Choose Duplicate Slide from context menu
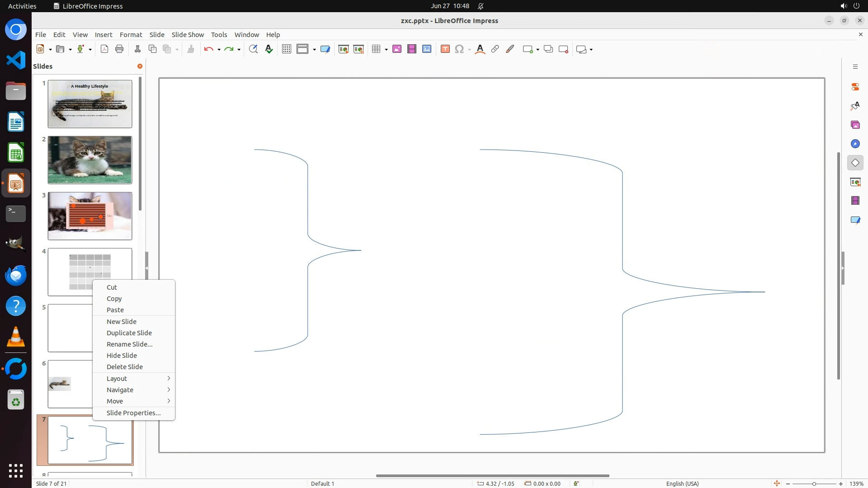 click(x=129, y=333)
